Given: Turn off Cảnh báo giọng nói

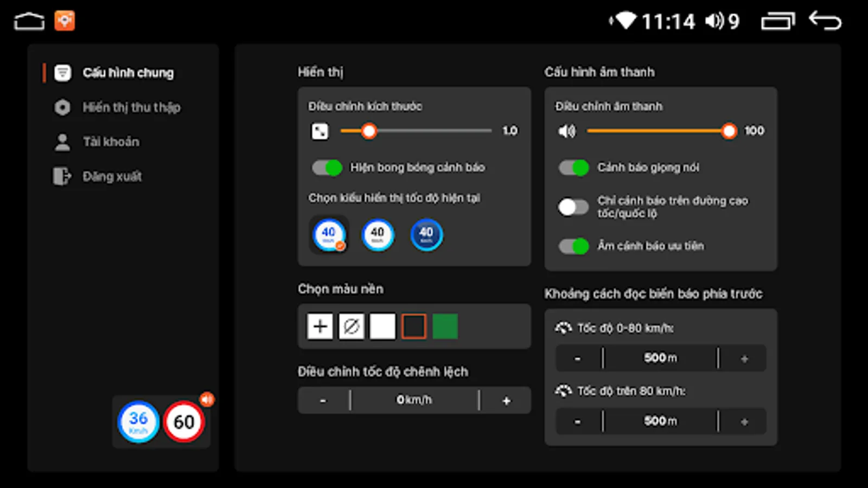Looking at the screenshot, I should click(573, 168).
